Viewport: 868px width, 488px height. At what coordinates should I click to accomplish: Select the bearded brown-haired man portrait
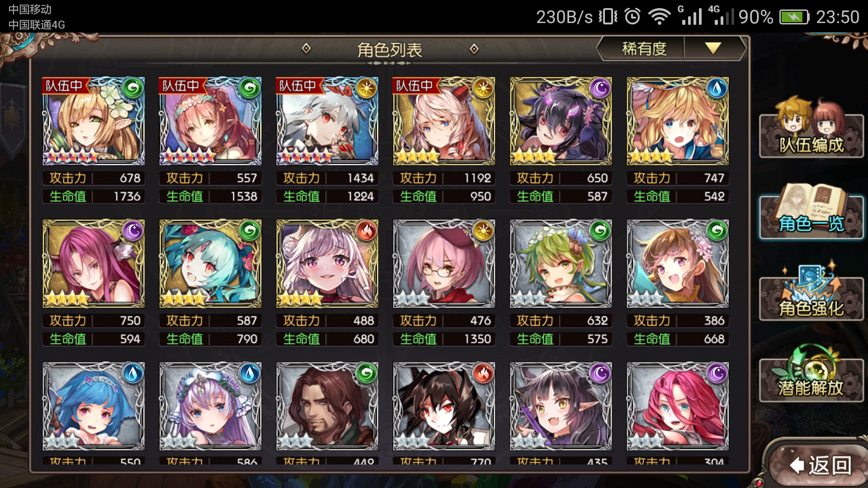327,406
